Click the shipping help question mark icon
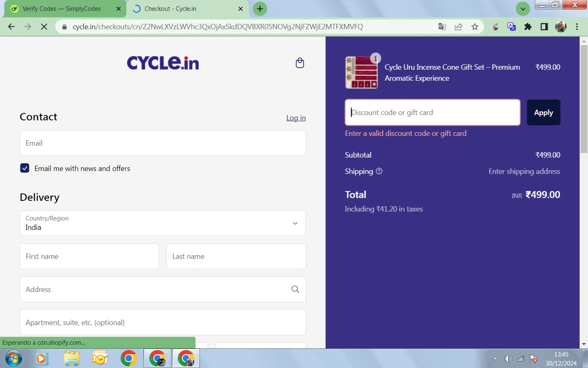Viewport: 588px width, 368px height. (x=379, y=171)
